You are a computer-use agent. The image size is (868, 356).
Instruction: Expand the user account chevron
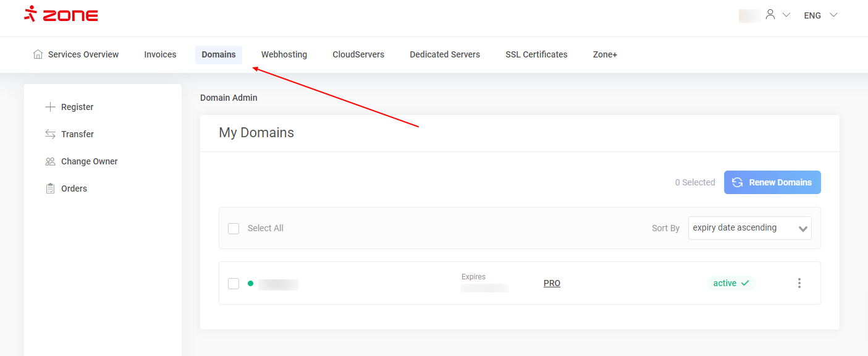click(x=786, y=15)
